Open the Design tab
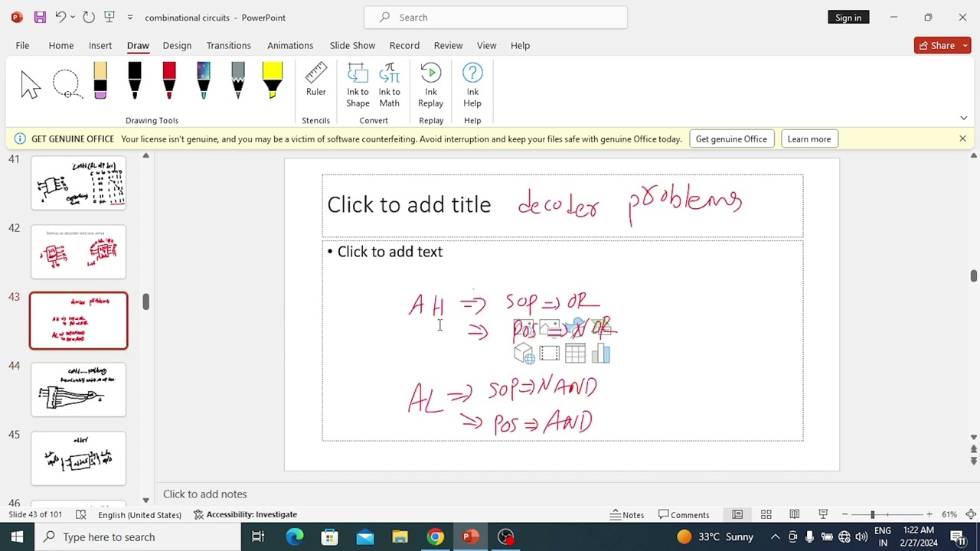980x551 pixels. [177, 45]
